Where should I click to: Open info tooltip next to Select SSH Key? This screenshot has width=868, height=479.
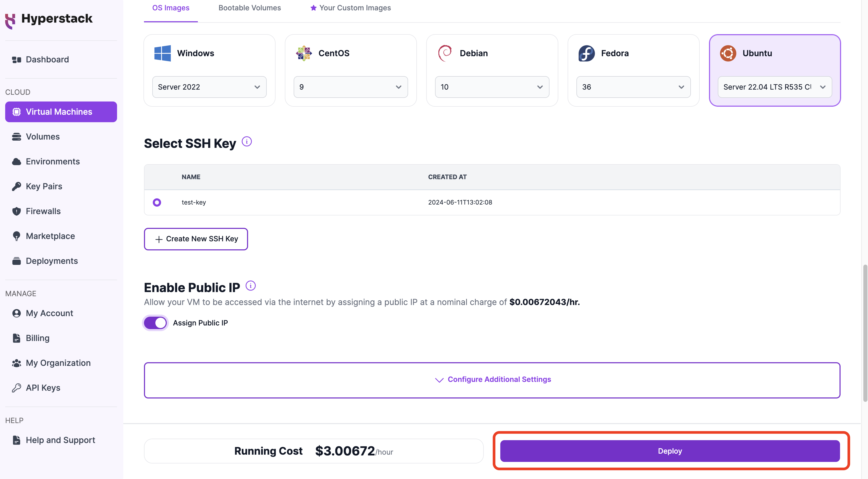tap(247, 141)
